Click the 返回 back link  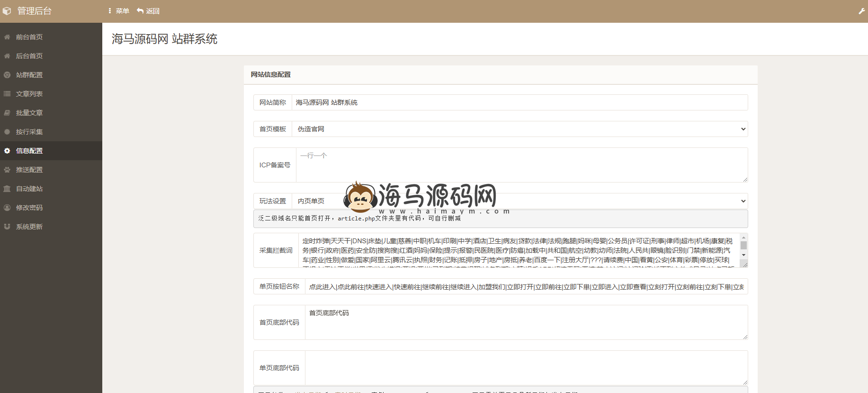(148, 11)
